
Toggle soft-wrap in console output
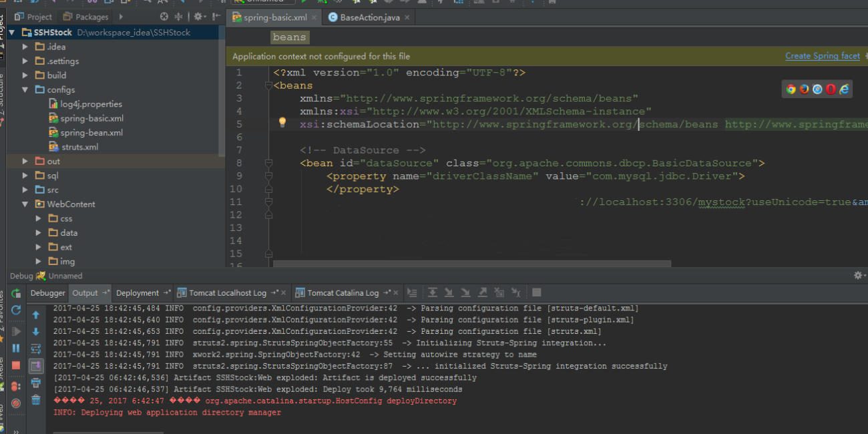tap(36, 349)
